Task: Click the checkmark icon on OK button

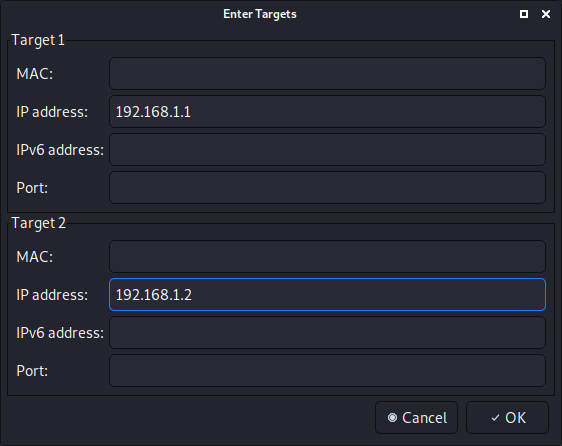Action: click(x=495, y=418)
